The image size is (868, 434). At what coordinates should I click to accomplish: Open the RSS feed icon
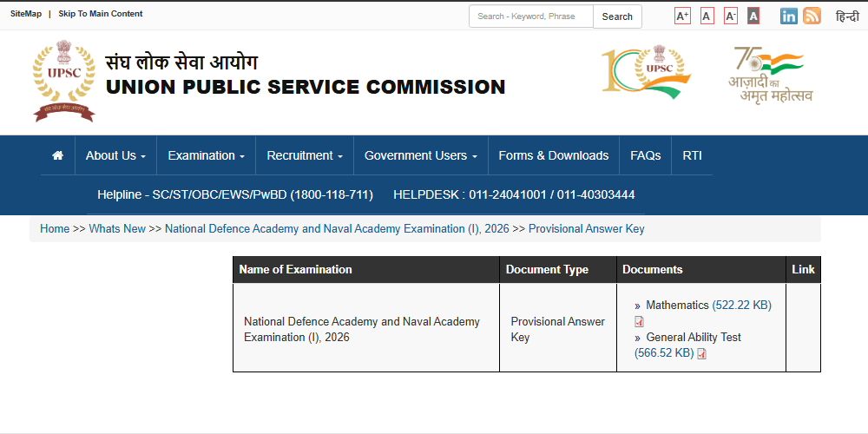(812, 16)
